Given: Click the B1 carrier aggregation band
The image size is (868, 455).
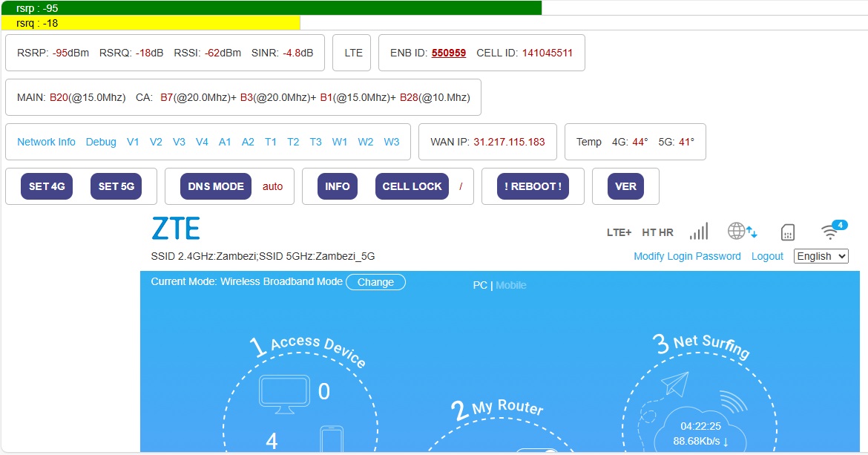Looking at the screenshot, I should [326, 97].
